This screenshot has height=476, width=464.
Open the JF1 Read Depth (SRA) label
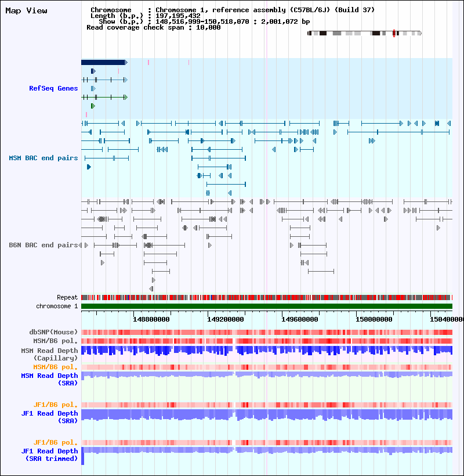(x=49, y=417)
